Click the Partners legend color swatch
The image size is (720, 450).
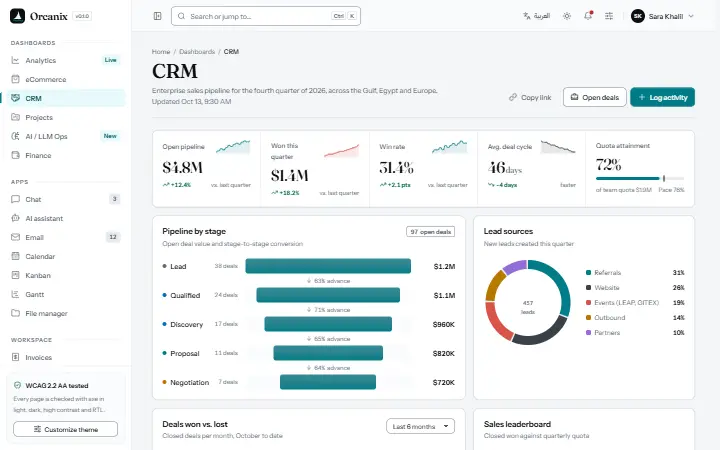pyautogui.click(x=588, y=332)
